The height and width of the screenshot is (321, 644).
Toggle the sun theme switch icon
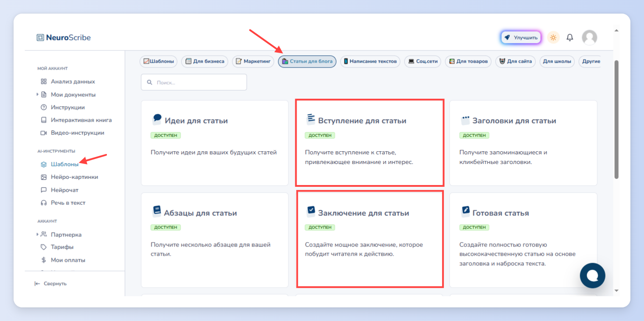click(553, 38)
